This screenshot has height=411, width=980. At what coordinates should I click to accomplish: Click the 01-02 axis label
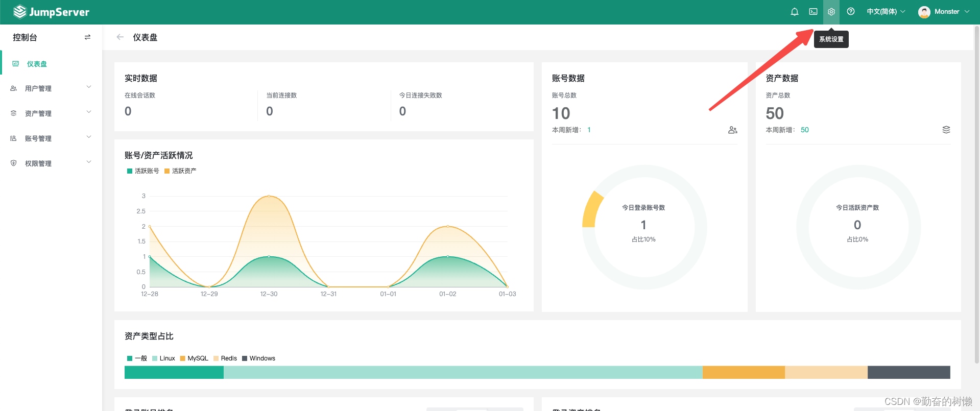pyautogui.click(x=448, y=294)
